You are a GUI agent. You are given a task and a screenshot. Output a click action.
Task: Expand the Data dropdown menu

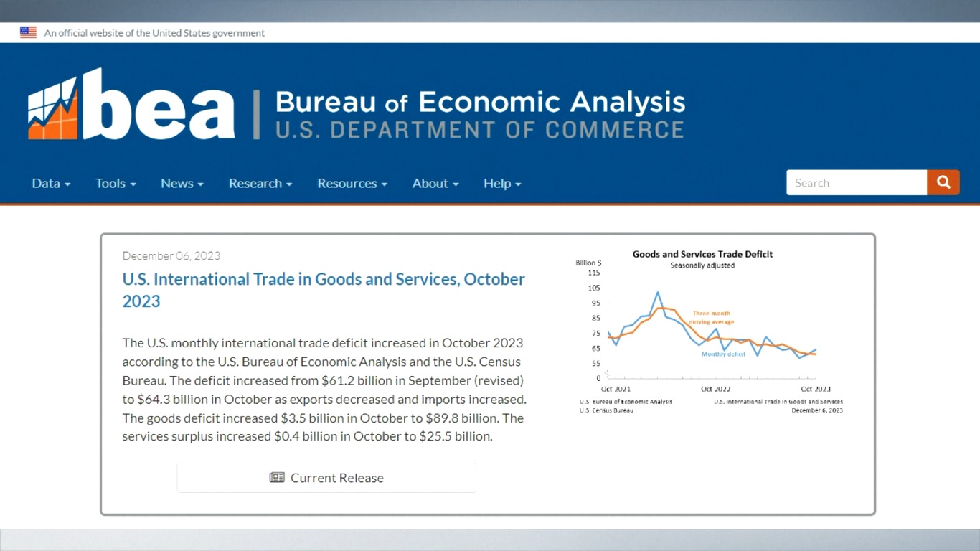point(51,184)
